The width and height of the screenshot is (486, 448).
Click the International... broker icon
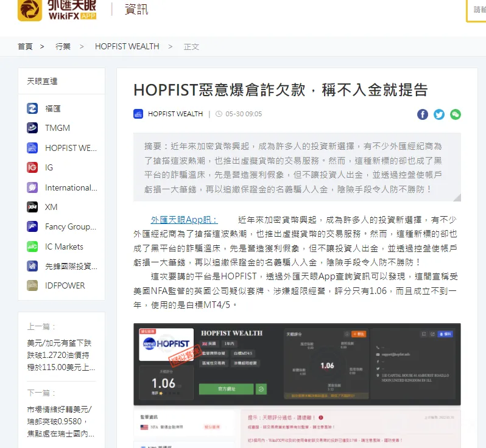click(32, 187)
